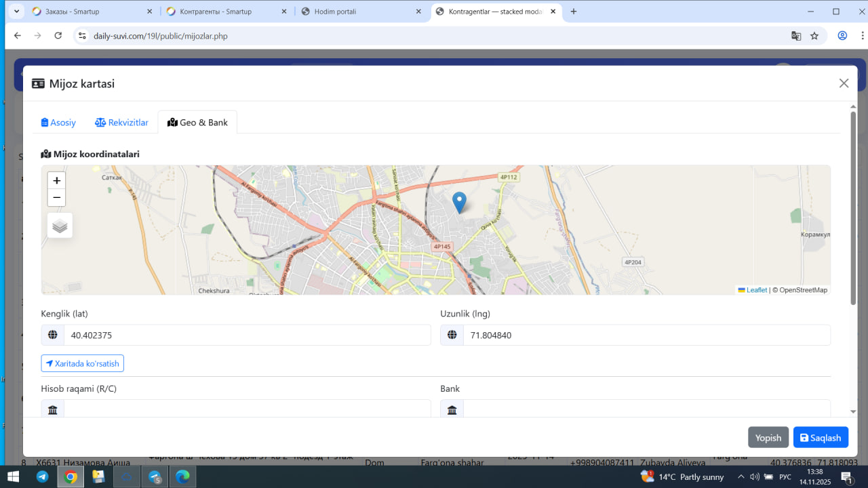Zoom out on the map
868x488 pixels.
click(x=57, y=198)
